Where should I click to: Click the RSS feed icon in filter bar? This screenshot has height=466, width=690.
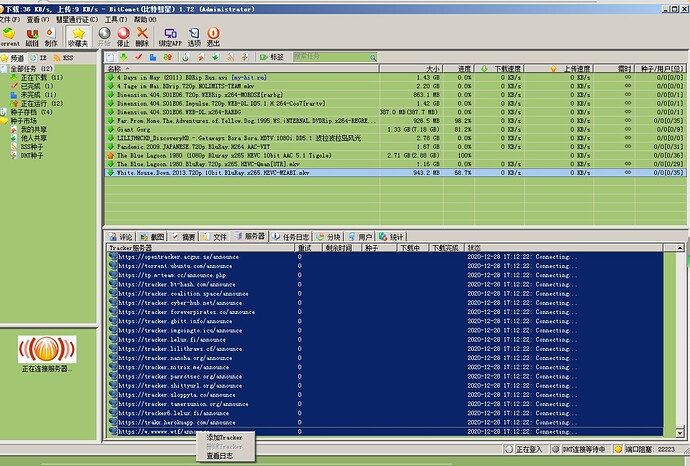(231, 57)
